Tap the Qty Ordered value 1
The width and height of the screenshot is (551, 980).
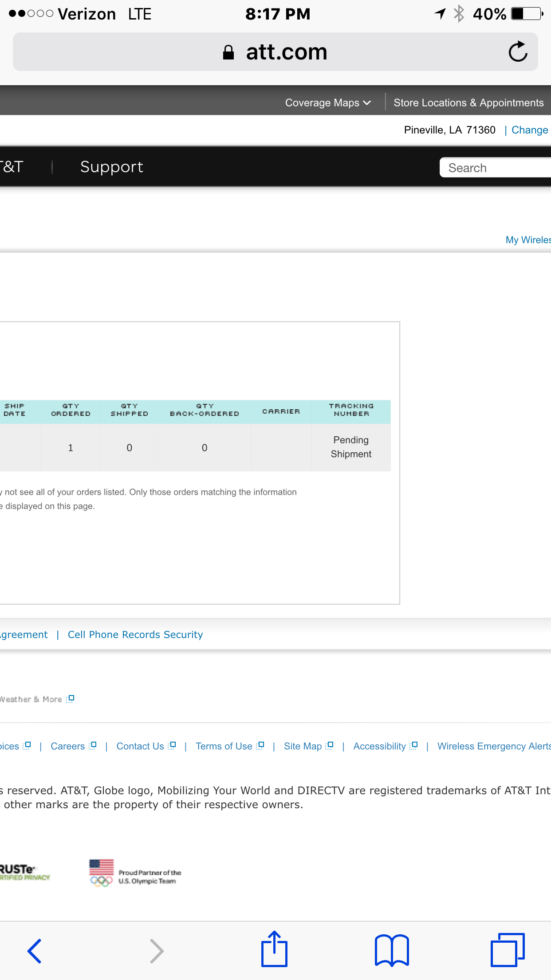pyautogui.click(x=71, y=448)
